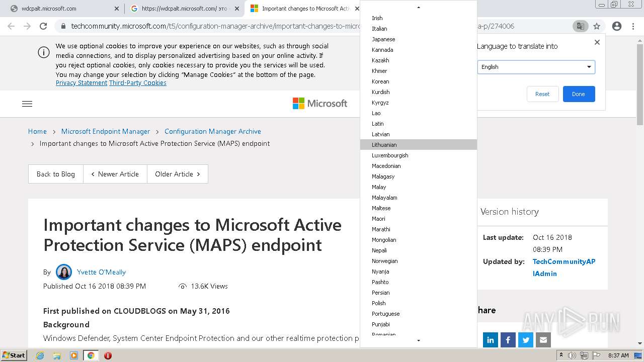Click the translate page icon in address bar
The image size is (644, 362).
pyautogui.click(x=580, y=26)
